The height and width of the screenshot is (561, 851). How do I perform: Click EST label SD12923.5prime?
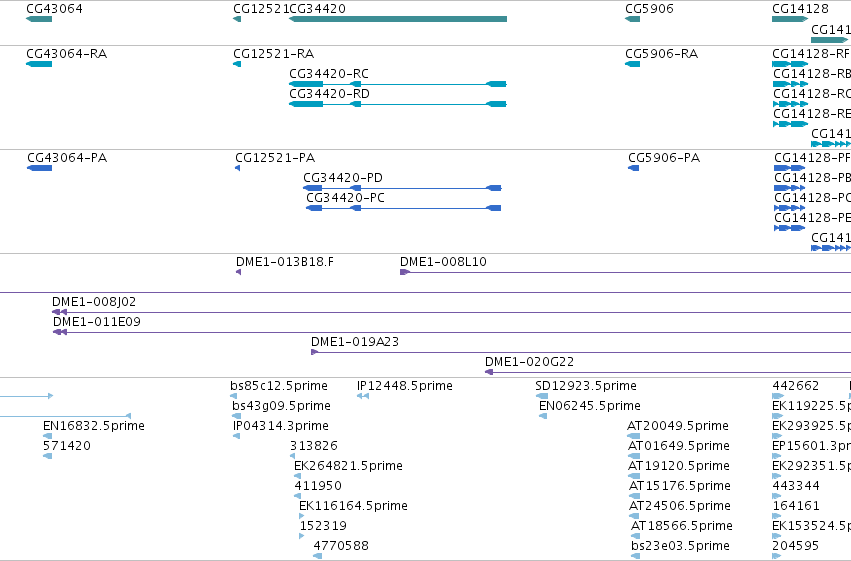pyautogui.click(x=586, y=386)
